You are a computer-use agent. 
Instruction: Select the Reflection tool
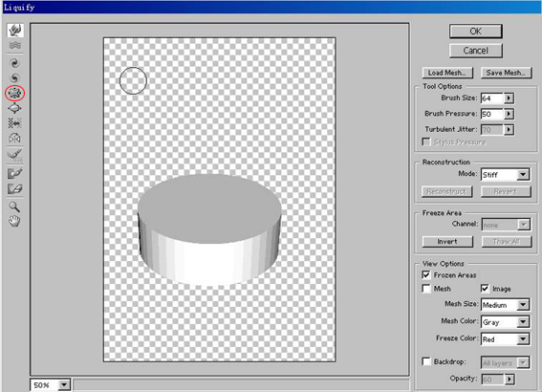pos(14,139)
